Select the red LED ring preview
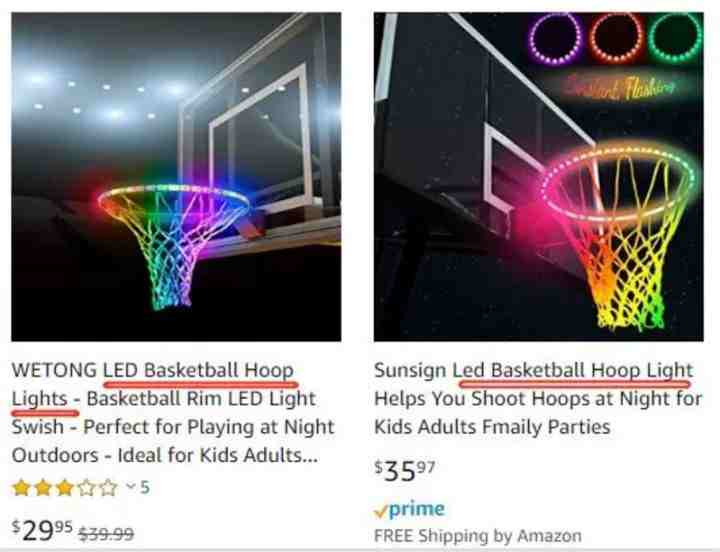 click(616, 39)
